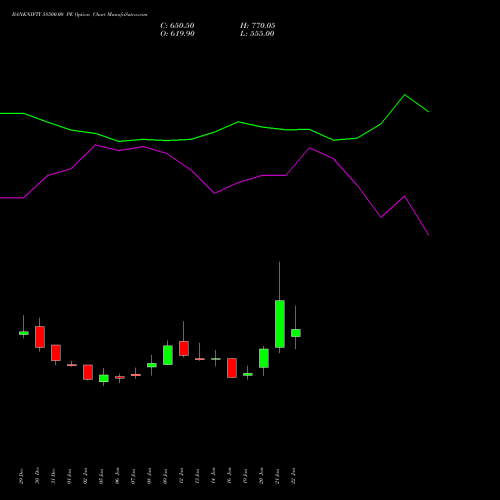The height and width of the screenshot is (500, 500).
Task: Click the close value C: 650.50
Action: 177,26
